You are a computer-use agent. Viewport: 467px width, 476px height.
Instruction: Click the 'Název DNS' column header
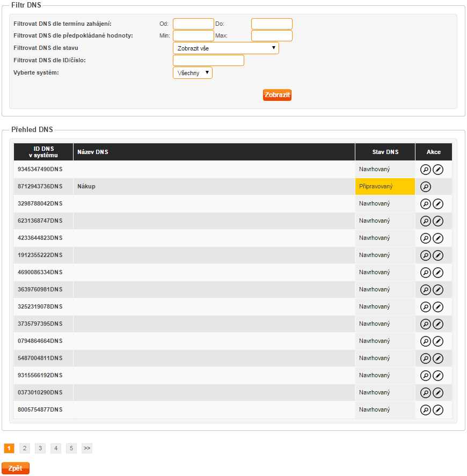coord(214,152)
